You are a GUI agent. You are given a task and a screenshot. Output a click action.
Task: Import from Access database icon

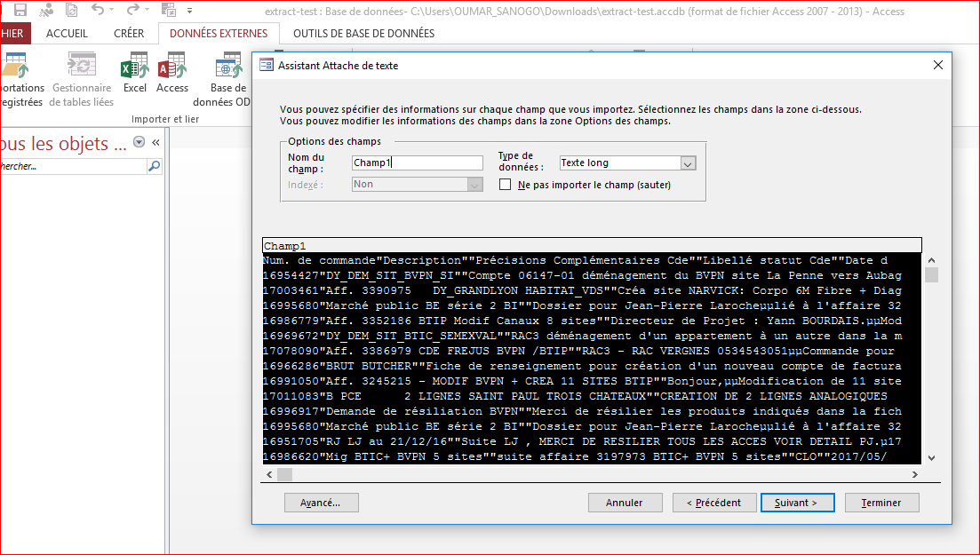[171, 65]
